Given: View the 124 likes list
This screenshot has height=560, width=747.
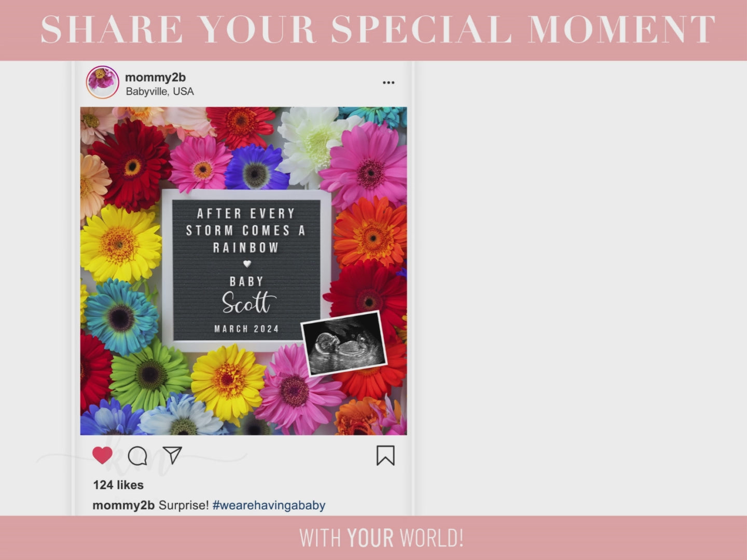Looking at the screenshot, I should pyautogui.click(x=118, y=485).
